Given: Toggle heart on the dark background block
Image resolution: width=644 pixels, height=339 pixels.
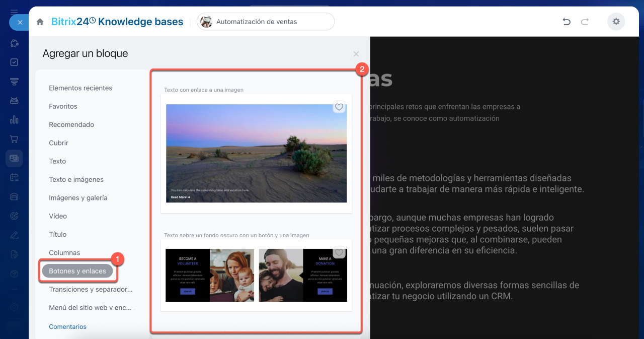Looking at the screenshot, I should [x=339, y=252].
